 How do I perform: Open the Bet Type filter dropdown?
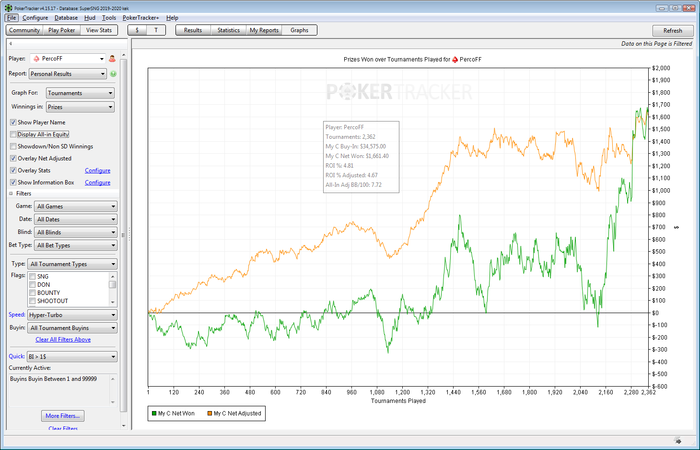click(x=76, y=246)
